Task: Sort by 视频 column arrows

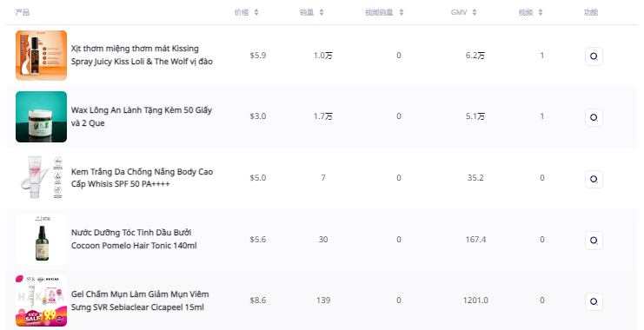Action: [541, 12]
